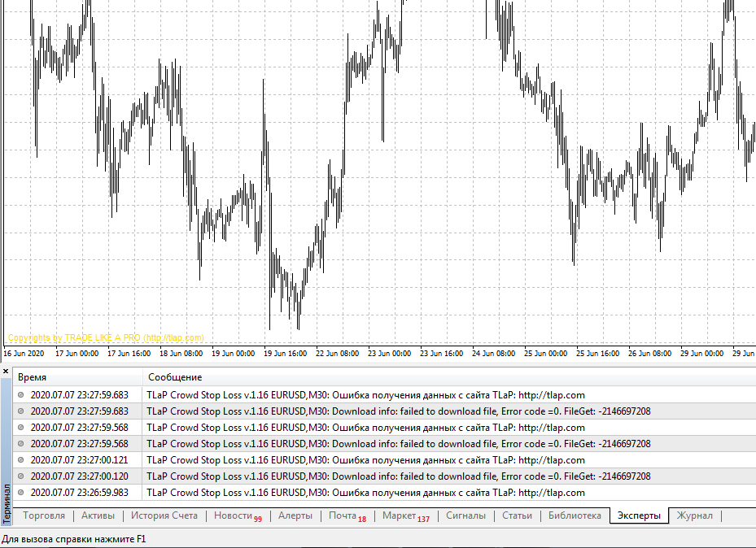Select the 23:27:59.683 Download info failed row
756x548 pixels.
click(384, 411)
